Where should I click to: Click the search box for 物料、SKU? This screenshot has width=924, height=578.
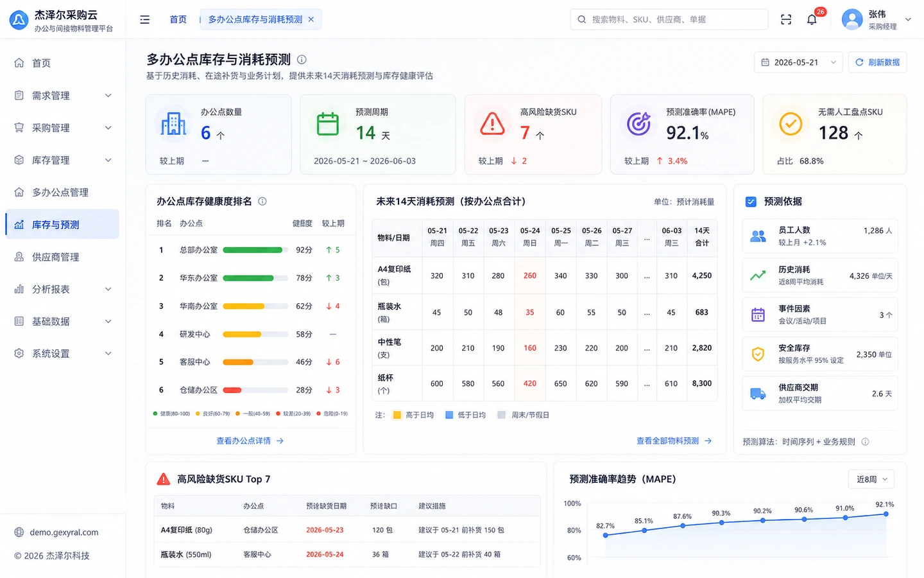coord(669,19)
